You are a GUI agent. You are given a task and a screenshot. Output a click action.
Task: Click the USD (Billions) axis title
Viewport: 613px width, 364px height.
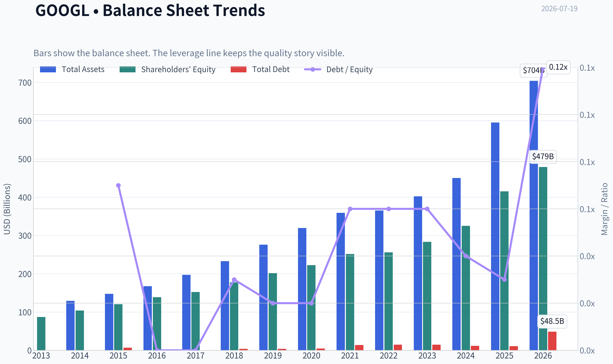coord(7,209)
